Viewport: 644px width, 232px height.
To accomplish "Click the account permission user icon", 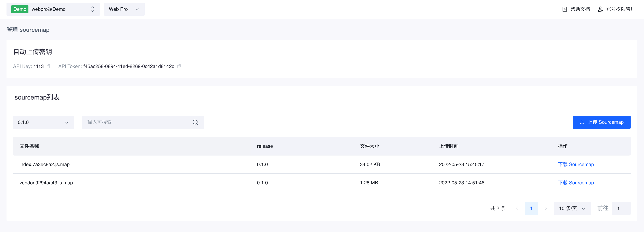I will click(600, 9).
